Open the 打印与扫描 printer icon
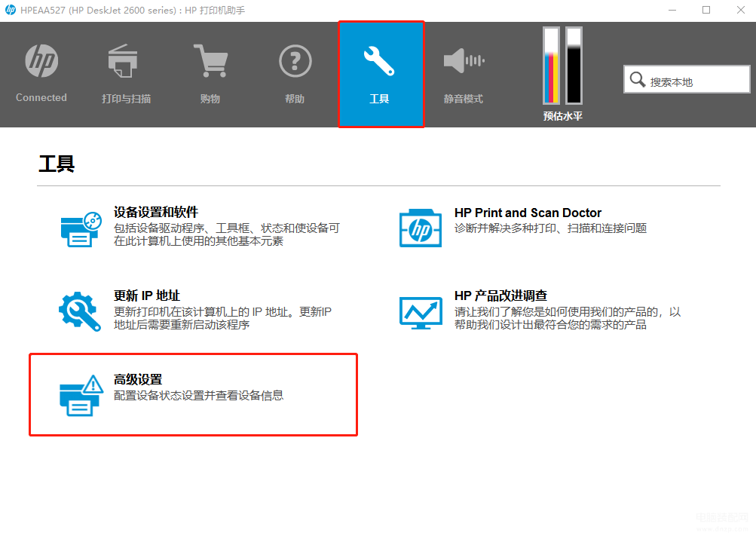Image resolution: width=756 pixels, height=539 pixels. click(123, 61)
